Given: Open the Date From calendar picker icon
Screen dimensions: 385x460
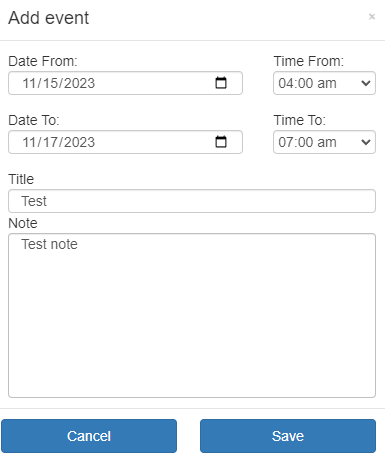Looking at the screenshot, I should 221,83.
